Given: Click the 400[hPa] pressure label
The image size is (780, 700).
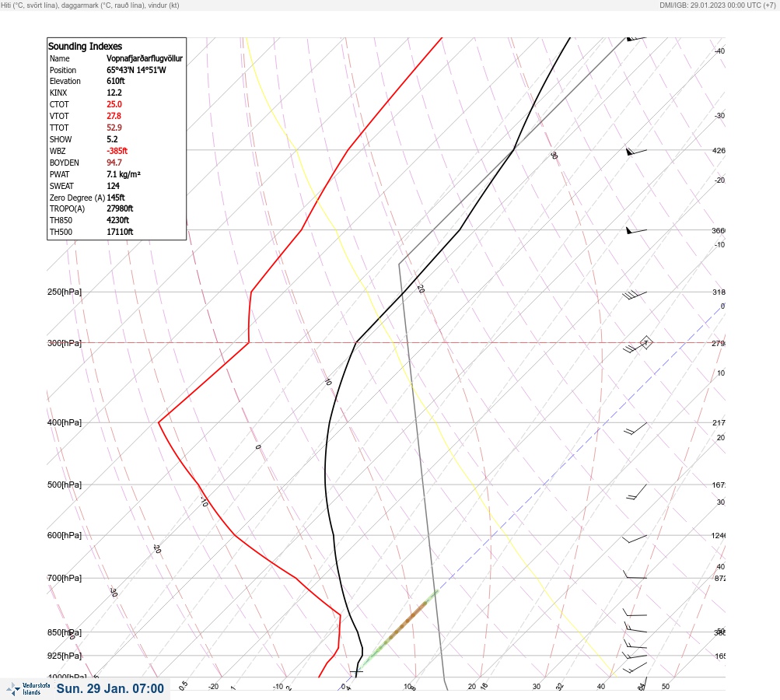Looking at the screenshot, I should point(65,422).
